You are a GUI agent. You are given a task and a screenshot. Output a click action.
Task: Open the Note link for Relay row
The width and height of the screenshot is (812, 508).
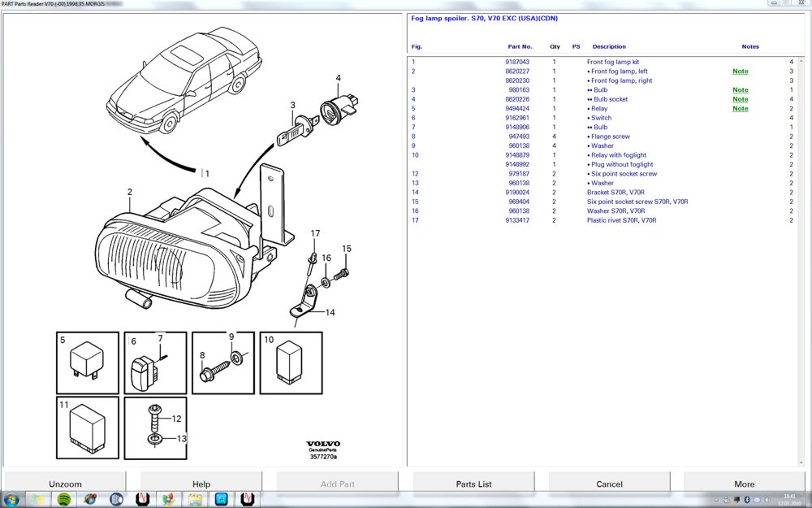tap(740, 109)
